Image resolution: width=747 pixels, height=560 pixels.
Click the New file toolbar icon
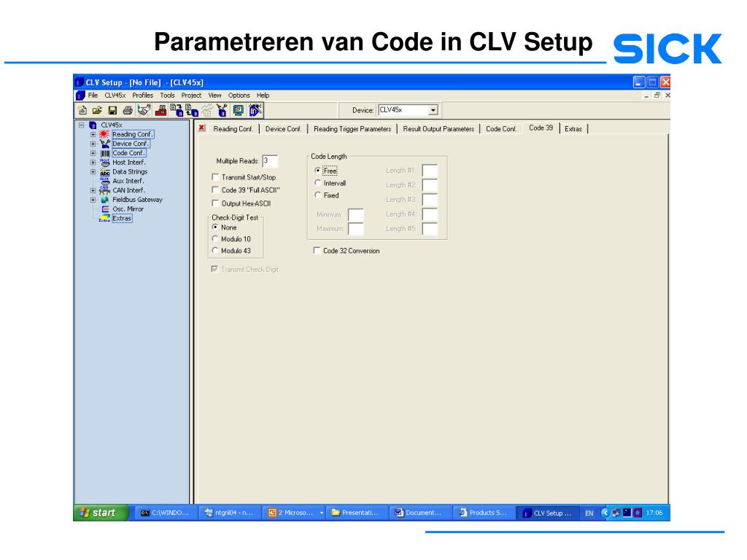pyautogui.click(x=82, y=111)
